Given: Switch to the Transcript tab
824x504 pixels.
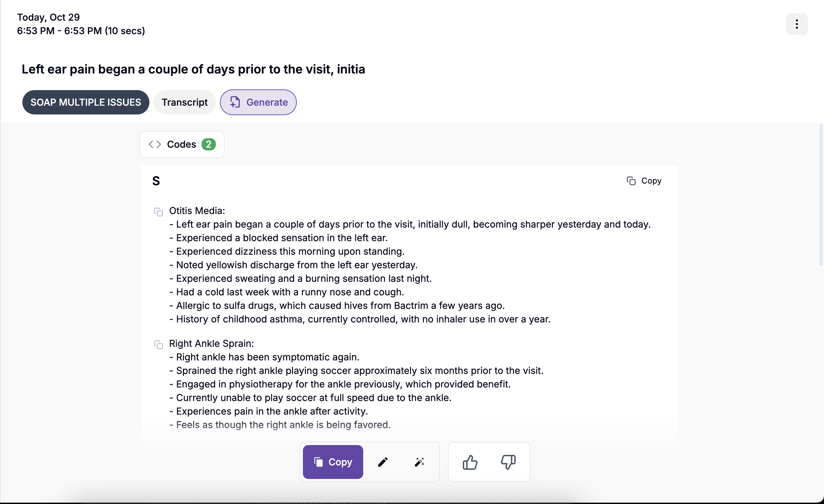Looking at the screenshot, I should click(184, 102).
